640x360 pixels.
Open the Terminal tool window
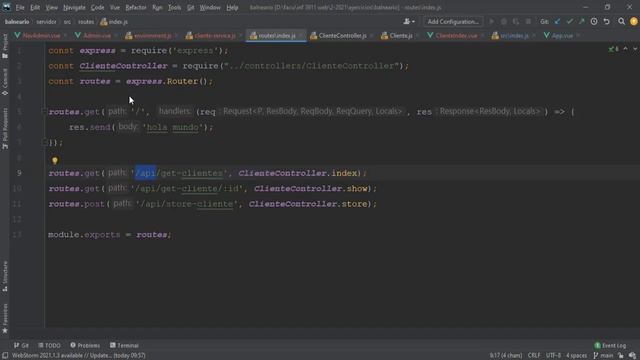[x=124, y=345]
